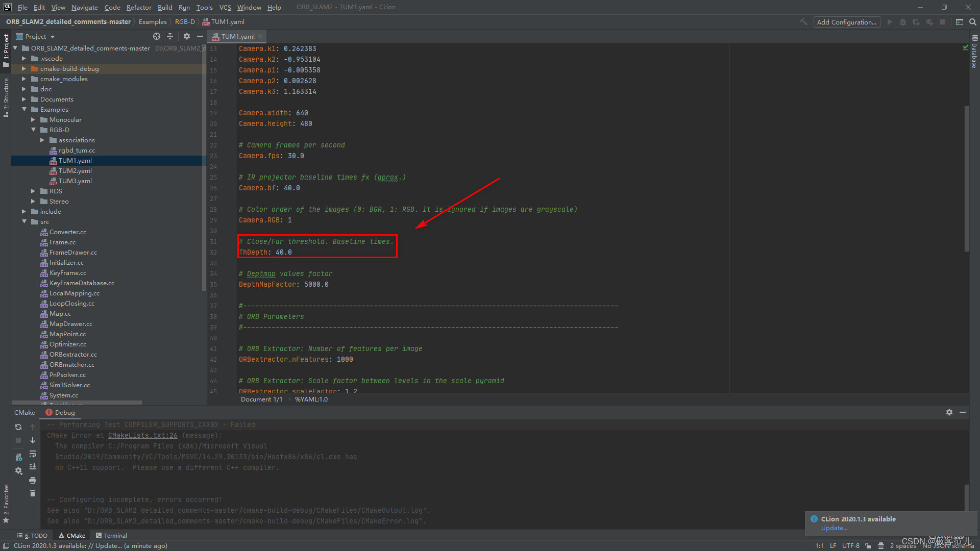Open the 6: TODO tool window tab
The width and height of the screenshot is (980, 551).
coord(32,535)
